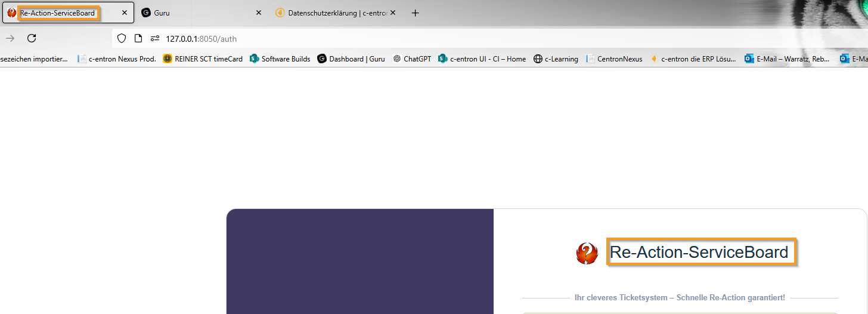Click the phoenix logo beside Re-Action-ServiceBoard heading

point(587,253)
